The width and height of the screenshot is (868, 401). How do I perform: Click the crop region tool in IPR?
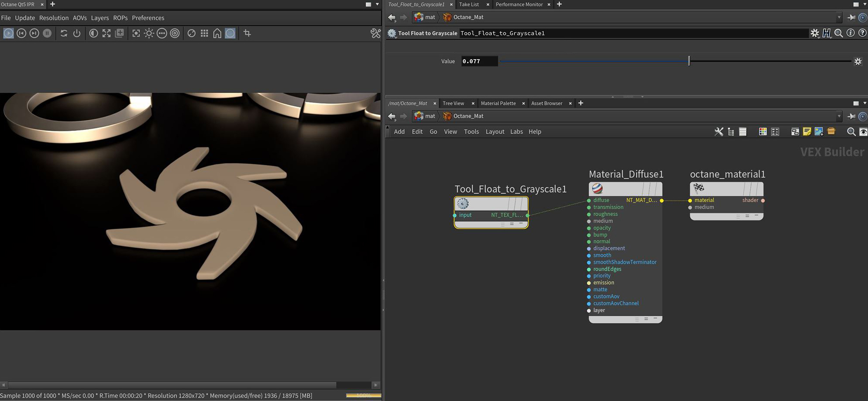click(x=247, y=33)
